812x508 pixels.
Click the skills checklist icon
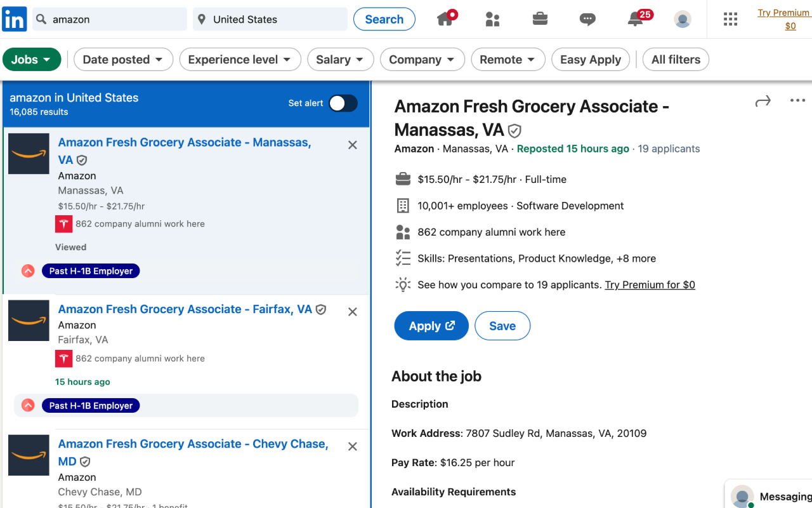point(403,258)
